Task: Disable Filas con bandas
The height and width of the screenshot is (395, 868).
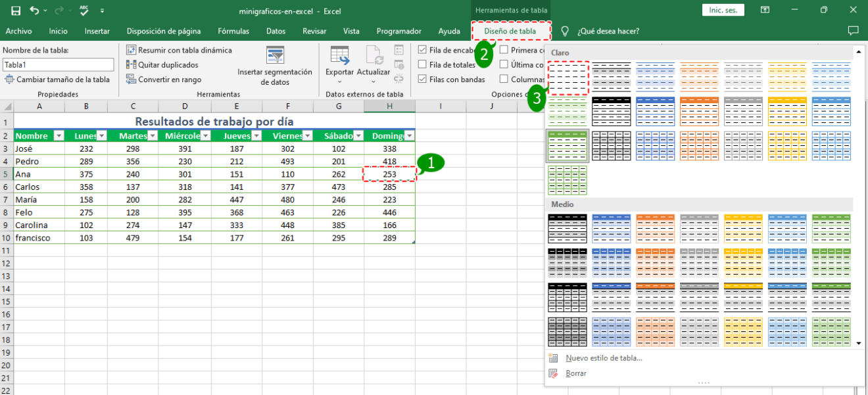Action: 422,79
